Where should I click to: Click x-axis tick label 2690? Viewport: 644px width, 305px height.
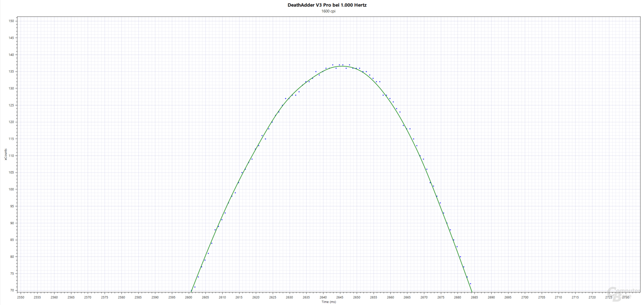tap(491, 297)
